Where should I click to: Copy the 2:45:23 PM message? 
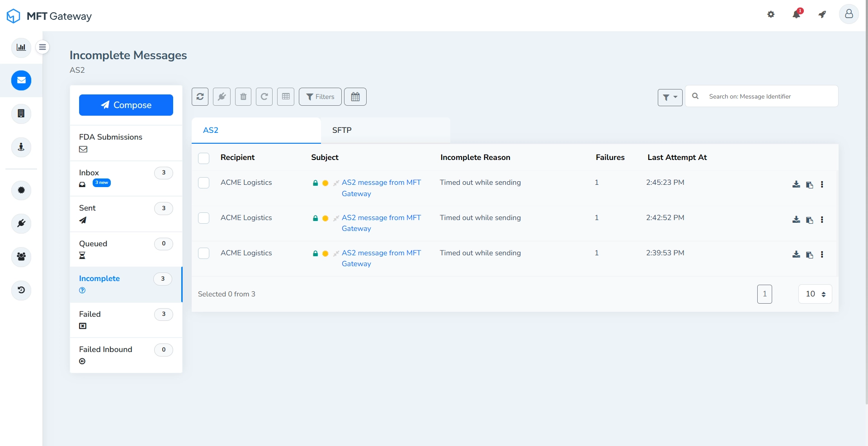coord(810,185)
